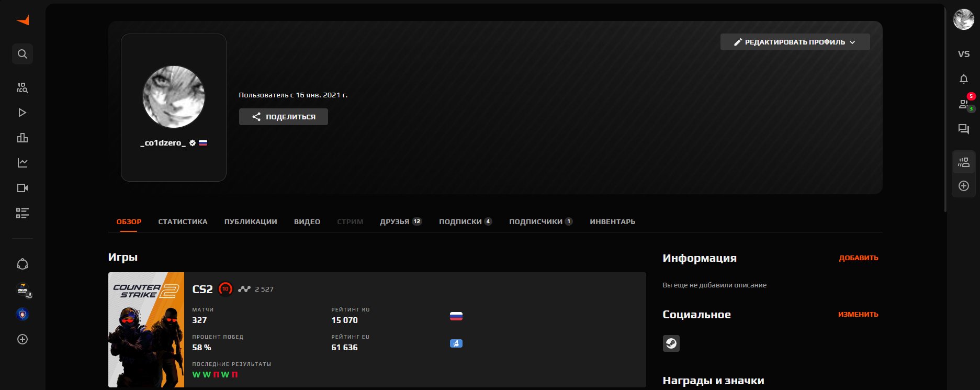The height and width of the screenshot is (390, 980).
Task: Click the VS icon in right sidebar
Action: tap(963, 54)
